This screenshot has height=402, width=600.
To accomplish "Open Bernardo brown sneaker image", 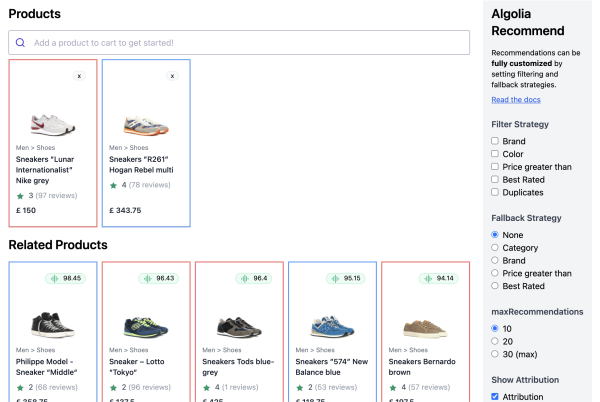I will pyautogui.click(x=425, y=328).
